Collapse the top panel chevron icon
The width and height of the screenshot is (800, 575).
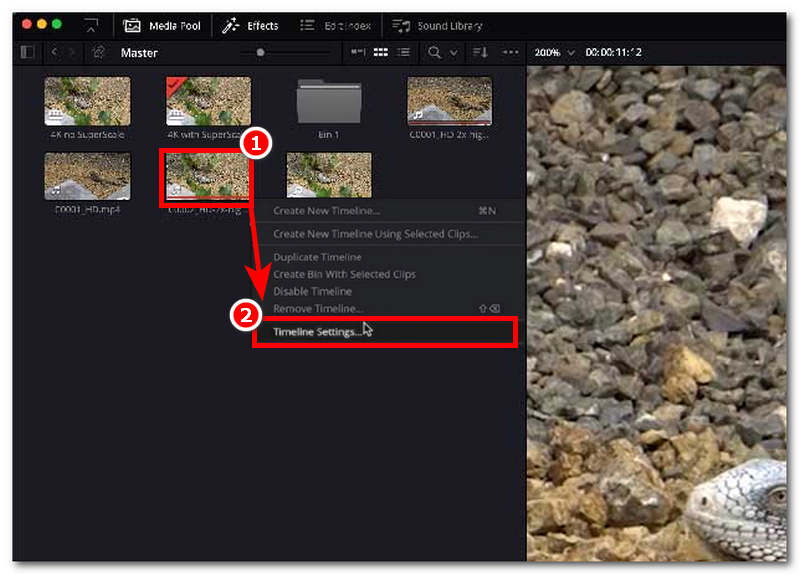click(x=91, y=26)
